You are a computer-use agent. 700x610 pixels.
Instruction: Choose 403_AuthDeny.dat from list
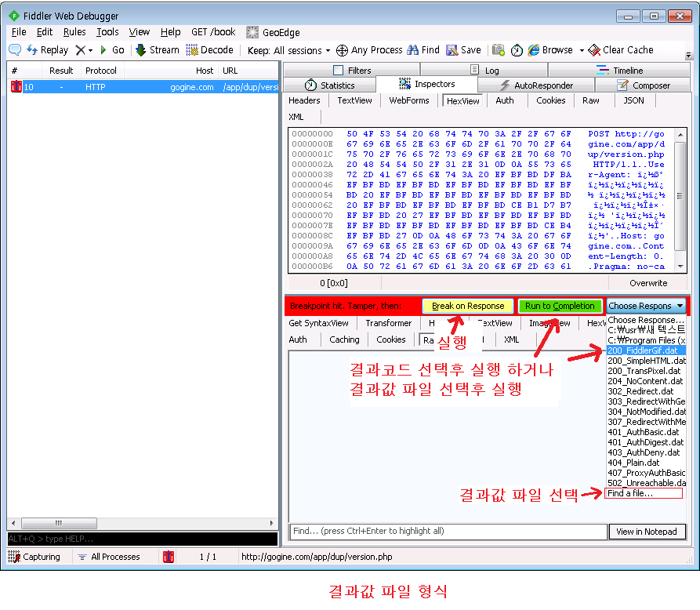click(646, 452)
